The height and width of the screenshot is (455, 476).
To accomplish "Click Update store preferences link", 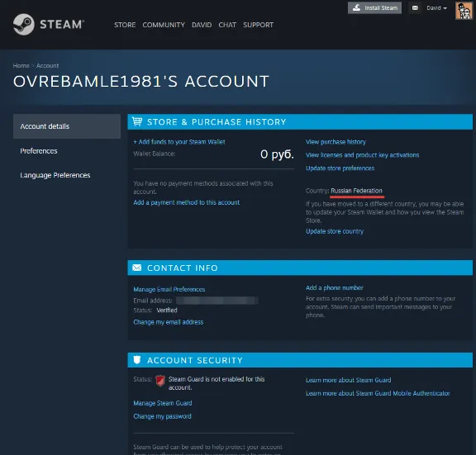I will (x=340, y=168).
